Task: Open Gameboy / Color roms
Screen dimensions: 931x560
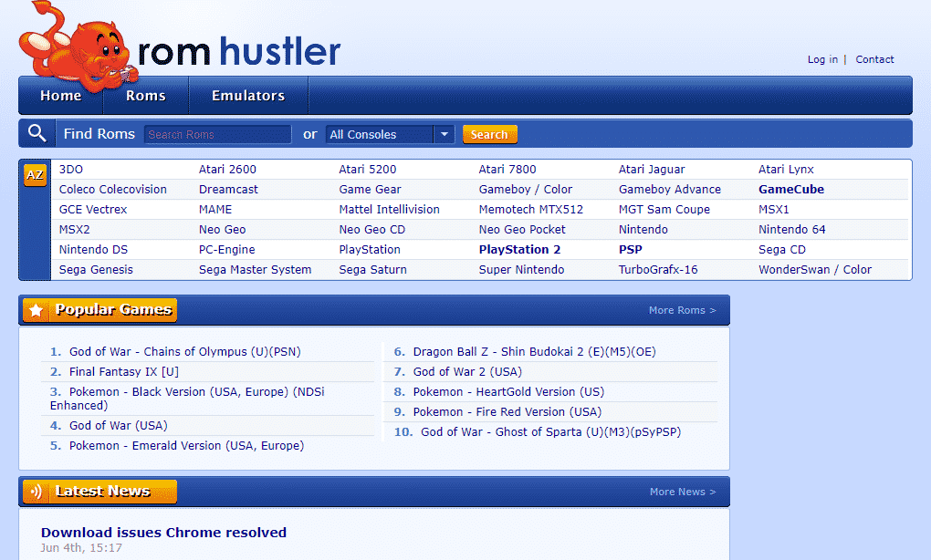Action: click(526, 190)
